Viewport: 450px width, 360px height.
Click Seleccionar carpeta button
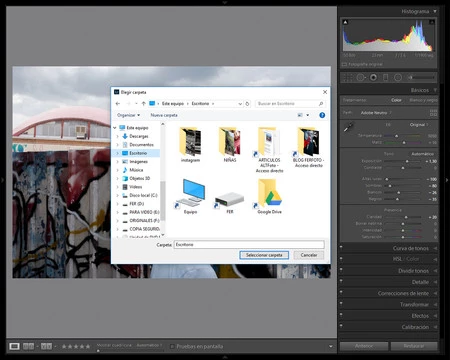tap(264, 255)
